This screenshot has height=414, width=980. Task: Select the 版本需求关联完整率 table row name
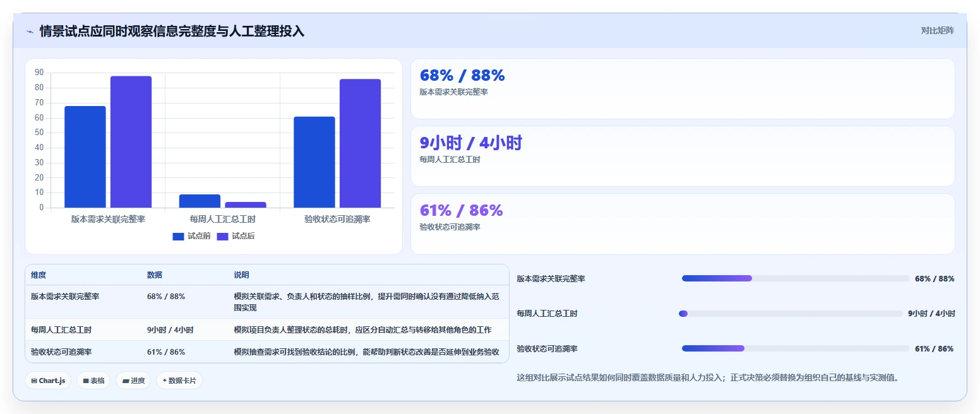point(65,296)
